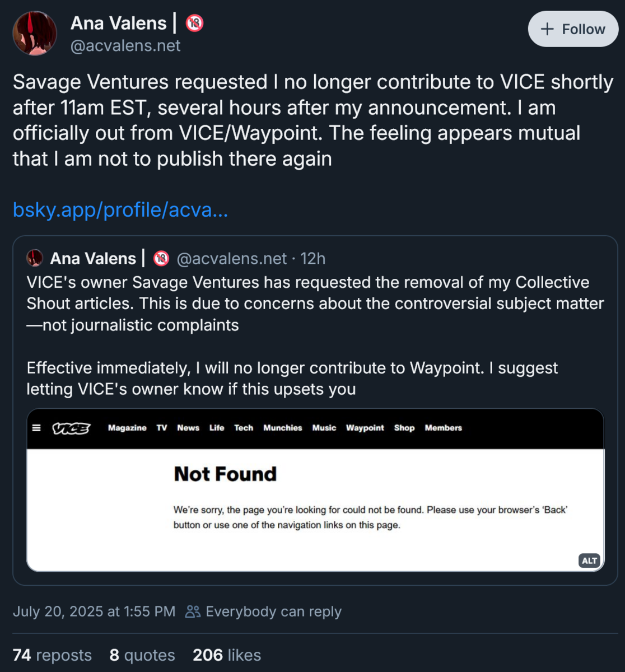625x672 pixels.
Task: Click the small avatar in quoted post
Action: [35, 258]
